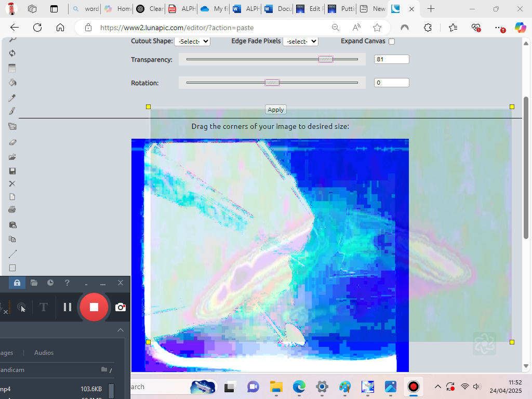Select the paint bucket fill tool

point(12,82)
